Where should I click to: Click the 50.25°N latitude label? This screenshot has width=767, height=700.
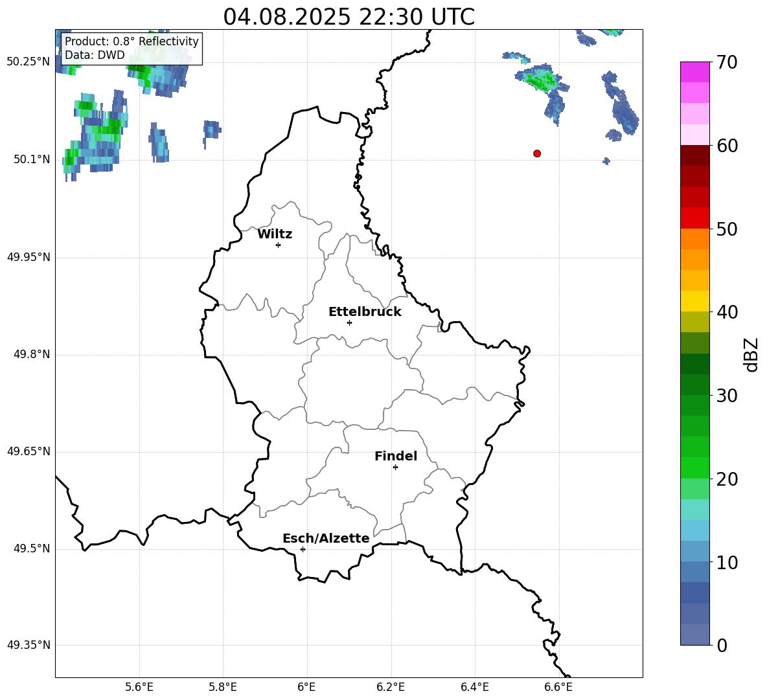click(x=29, y=62)
